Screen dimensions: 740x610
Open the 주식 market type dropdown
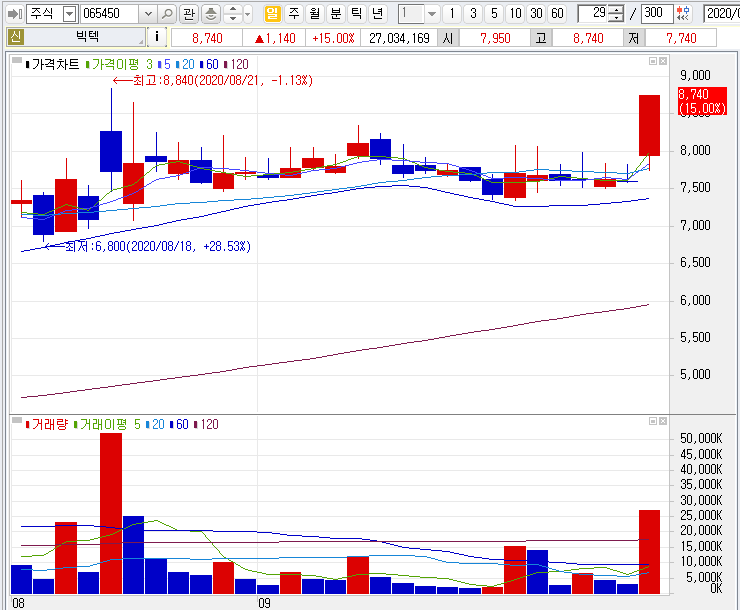tap(69, 14)
